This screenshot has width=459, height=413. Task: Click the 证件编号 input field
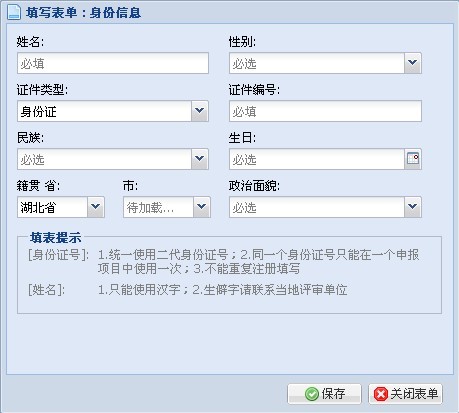pos(325,111)
